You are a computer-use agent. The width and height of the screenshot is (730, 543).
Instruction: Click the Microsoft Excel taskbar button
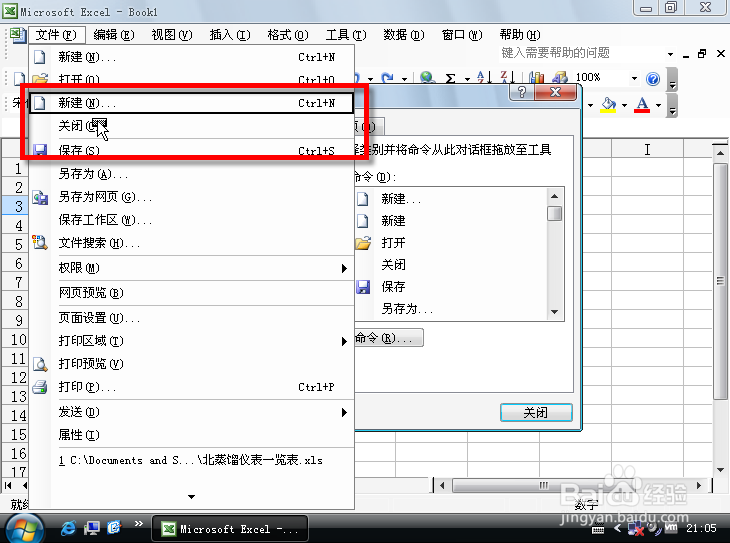(230, 529)
